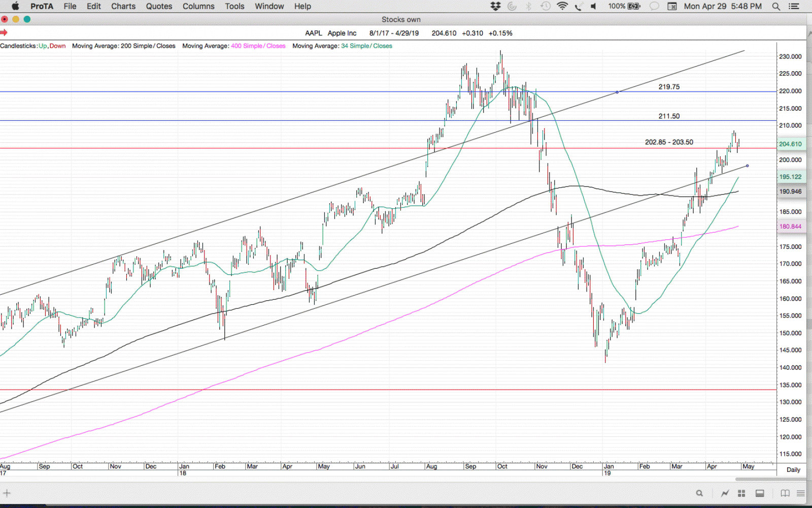This screenshot has width=812, height=508.
Task: Click the 190.946 moving average price tag
Action: 791,192
